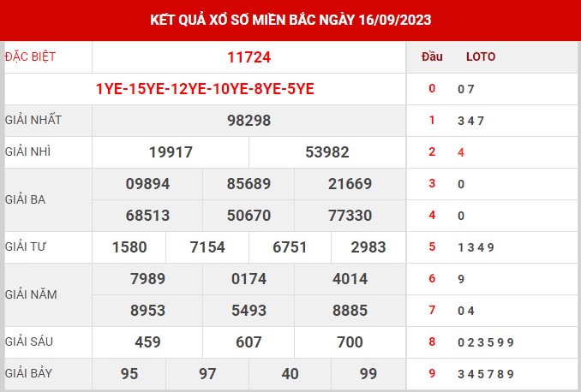The image size is (581, 392).
Task: Select fifth prize number 8953
Action: 148,311
